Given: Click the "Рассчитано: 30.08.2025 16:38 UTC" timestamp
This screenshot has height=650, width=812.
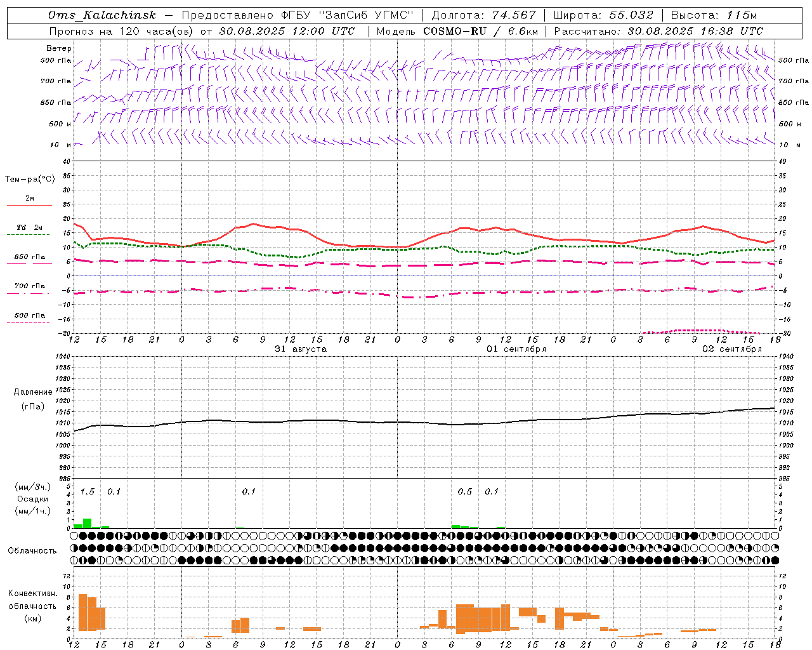Looking at the screenshot, I should point(658,31).
